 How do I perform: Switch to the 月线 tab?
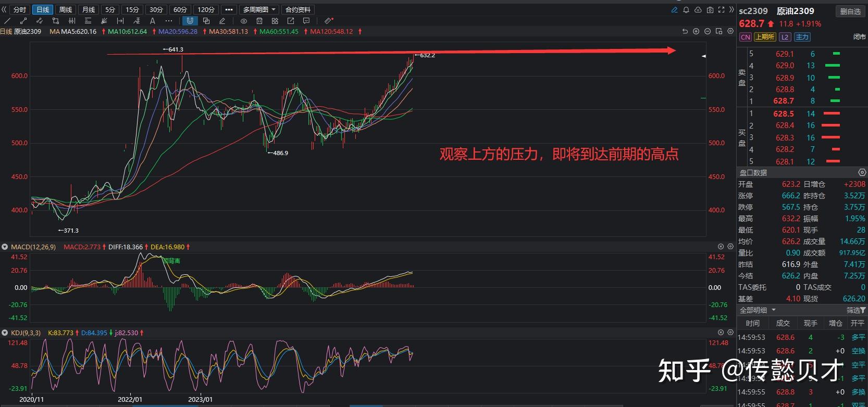click(89, 10)
